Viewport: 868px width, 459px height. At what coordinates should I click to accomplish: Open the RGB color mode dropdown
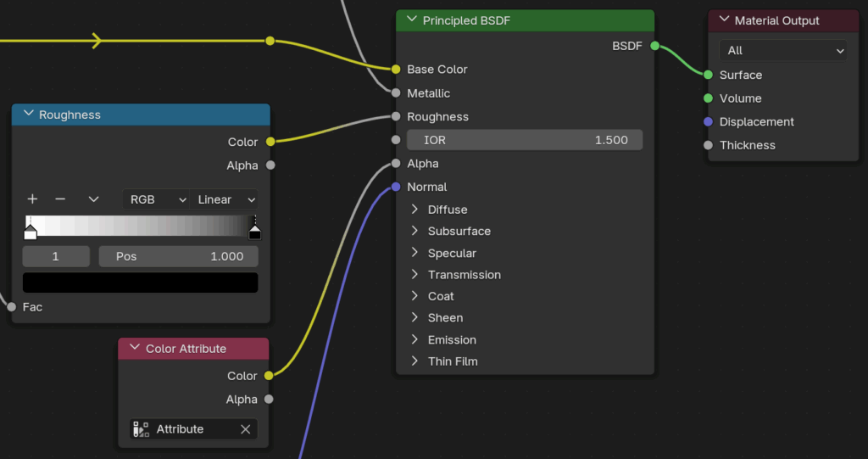157,199
